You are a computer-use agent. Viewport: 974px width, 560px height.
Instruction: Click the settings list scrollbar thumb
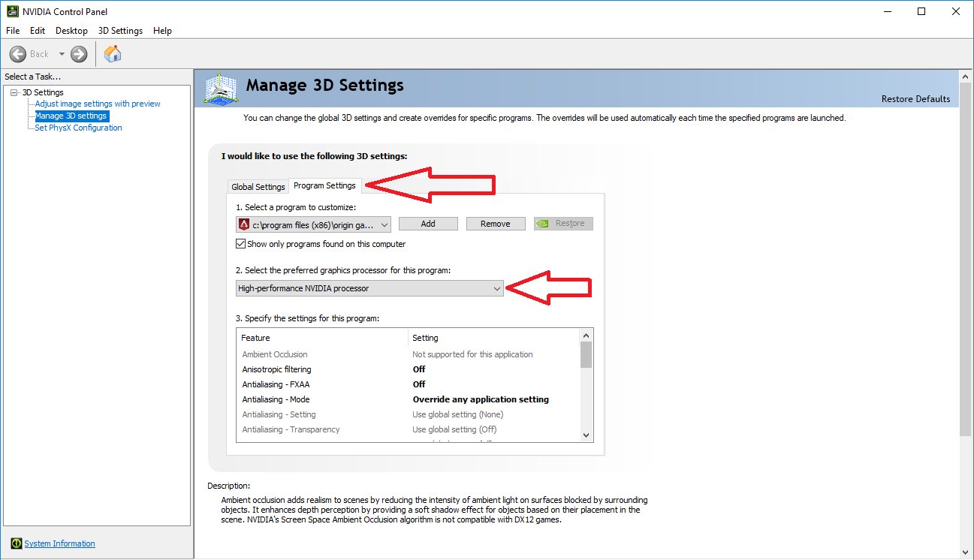(x=587, y=354)
